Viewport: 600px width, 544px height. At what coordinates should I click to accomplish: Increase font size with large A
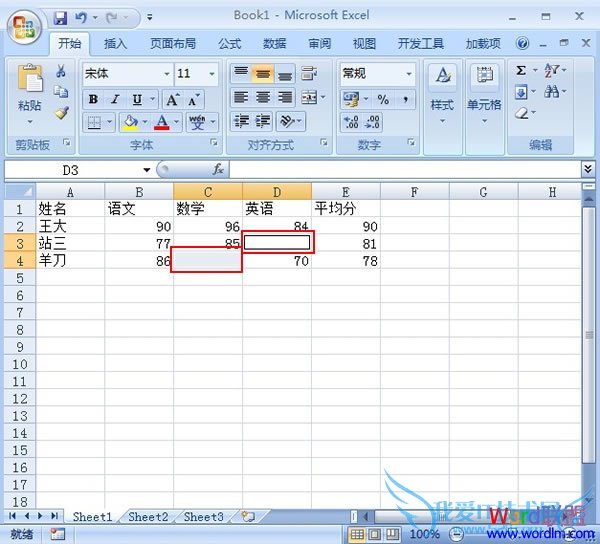[x=173, y=99]
